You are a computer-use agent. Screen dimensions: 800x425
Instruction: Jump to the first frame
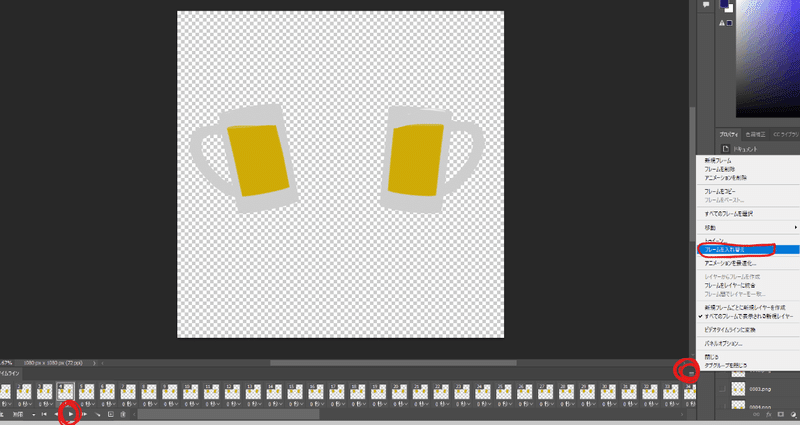(x=44, y=414)
